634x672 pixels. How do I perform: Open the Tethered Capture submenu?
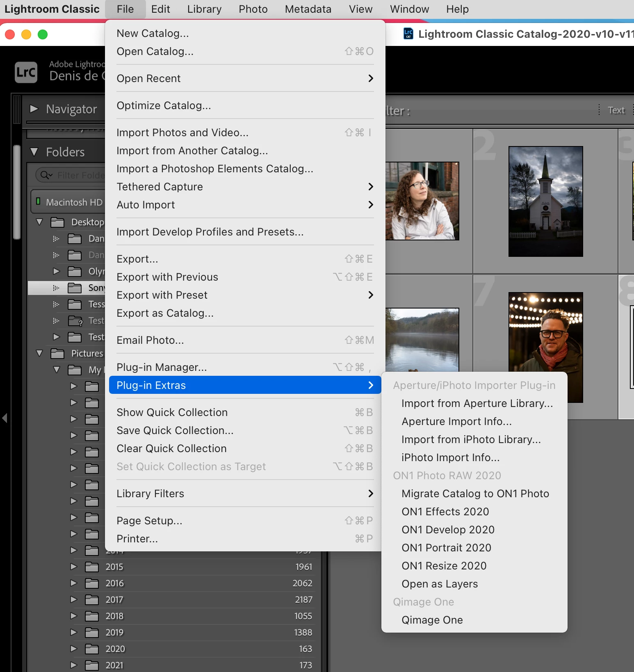click(x=245, y=187)
